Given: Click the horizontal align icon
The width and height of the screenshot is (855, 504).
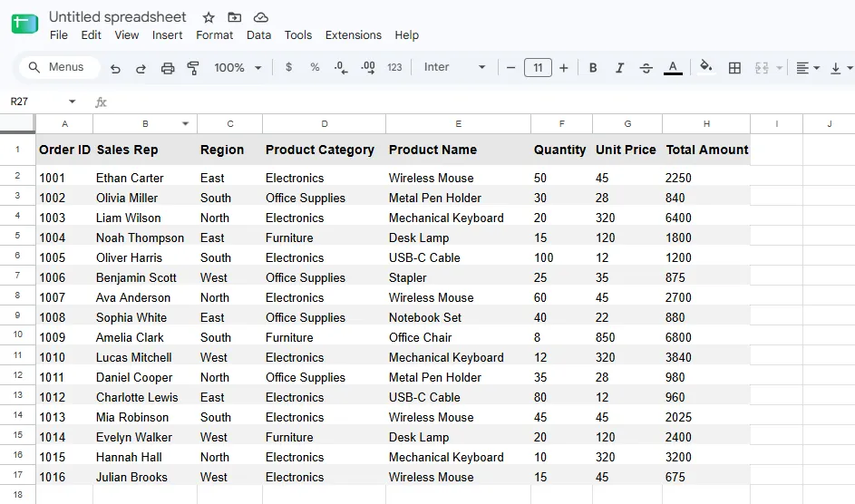Looking at the screenshot, I should (802, 68).
